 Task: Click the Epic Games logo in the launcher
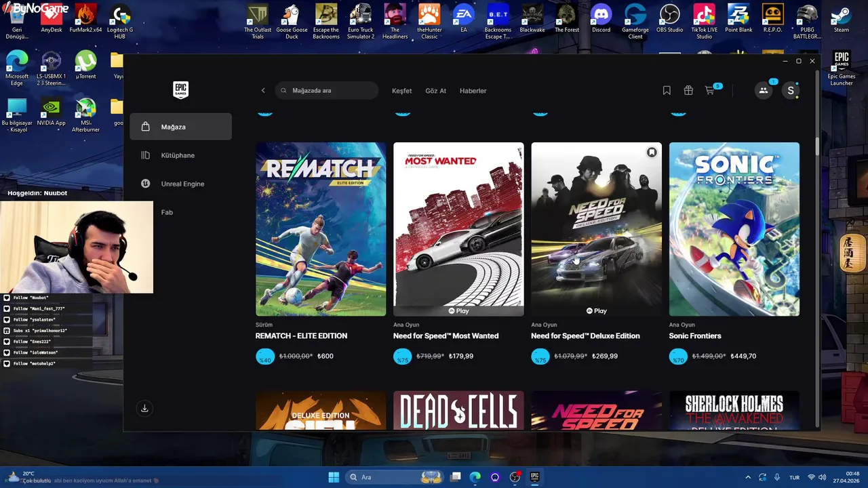pyautogui.click(x=180, y=90)
